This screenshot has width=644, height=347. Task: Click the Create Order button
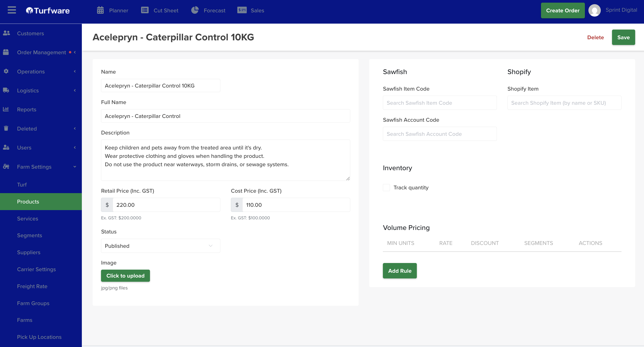tap(562, 11)
